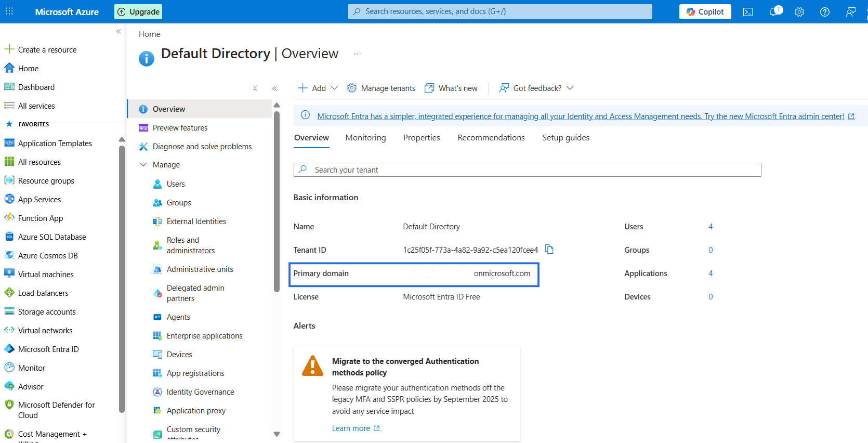The height and width of the screenshot is (443, 868).
Task: Click the Load balancers icon
Action: pos(9,293)
